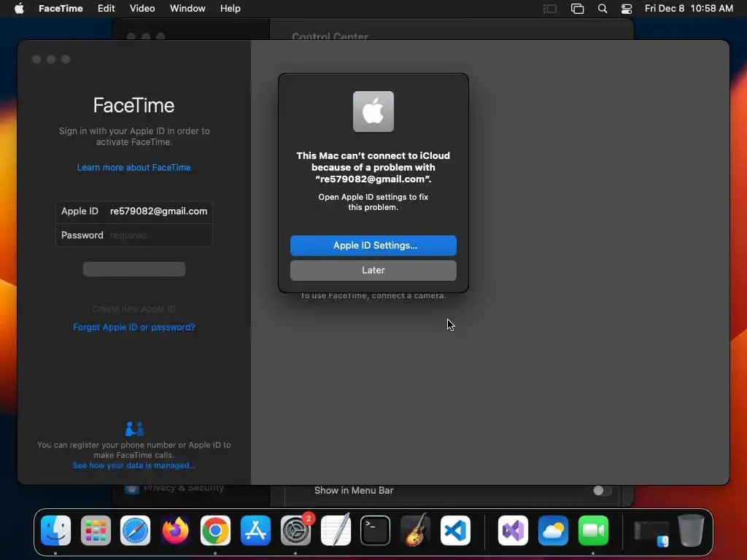Open Control Center in menu bar

pos(627,8)
